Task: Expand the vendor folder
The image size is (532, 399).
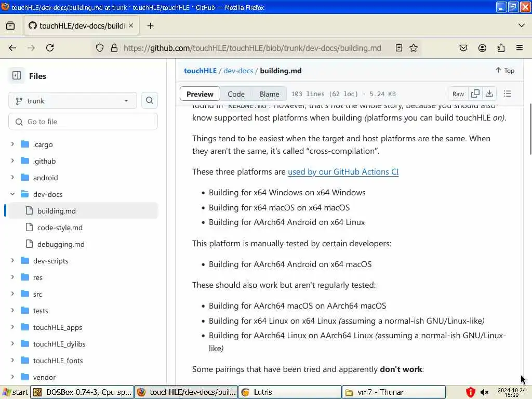Action: click(x=12, y=377)
